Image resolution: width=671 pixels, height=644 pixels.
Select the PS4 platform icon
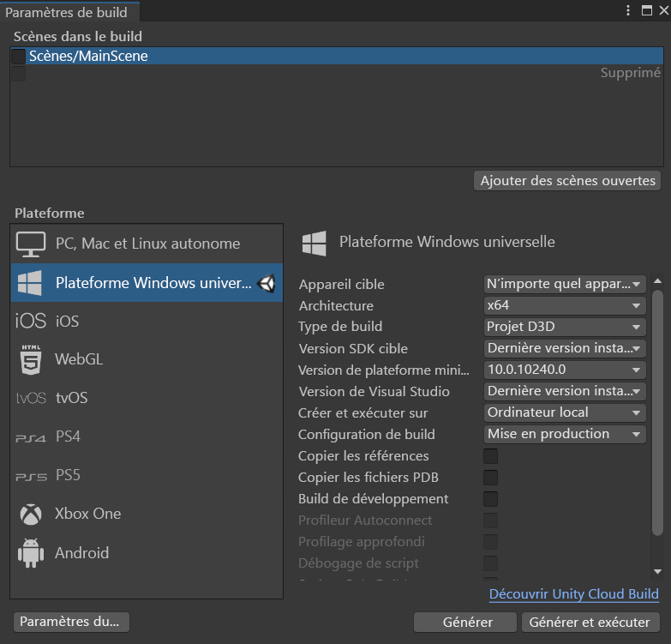31,437
